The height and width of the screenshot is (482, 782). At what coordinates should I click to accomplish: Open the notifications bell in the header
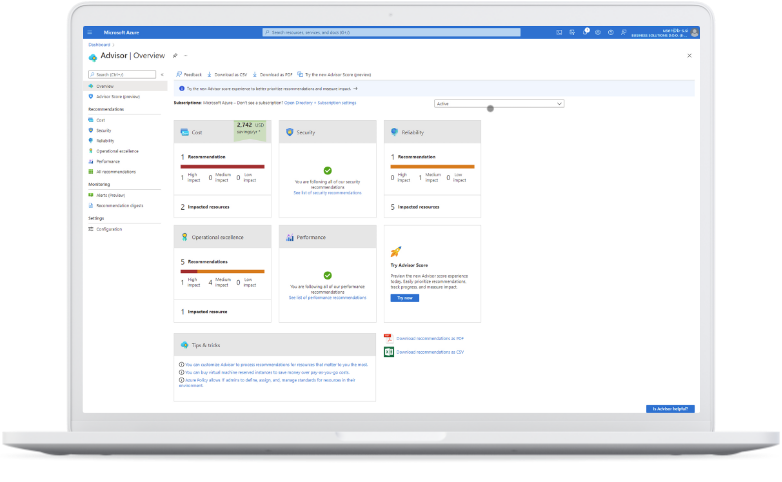(585, 32)
